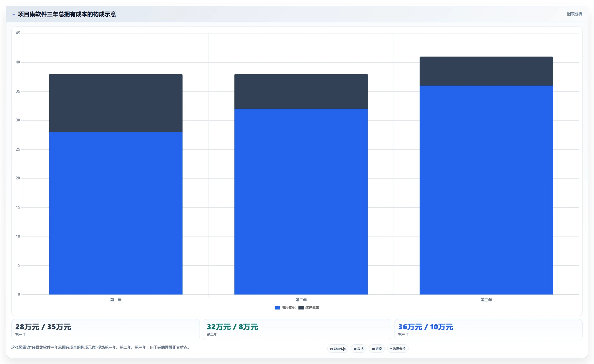Toggle the 改进效果 legend color box

(301, 308)
